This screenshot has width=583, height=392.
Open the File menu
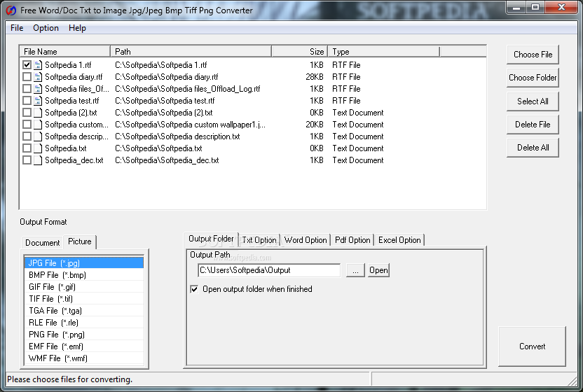[17, 28]
